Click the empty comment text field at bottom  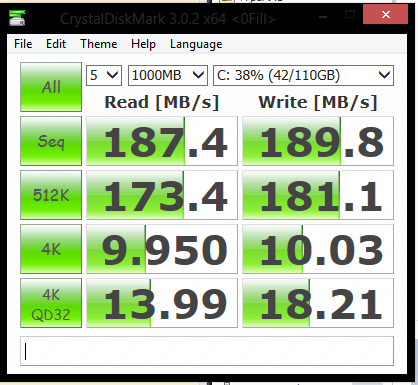pyautogui.click(x=207, y=351)
